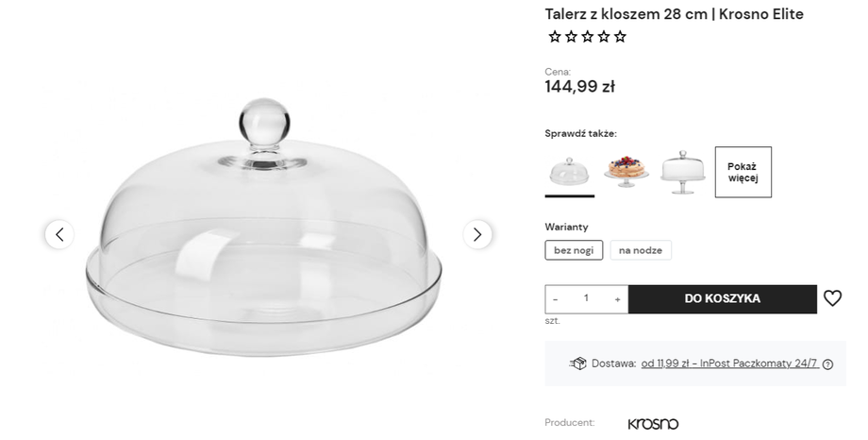Open the InPost Paczkomaty delivery link
868x440 pixels.
(x=729, y=364)
